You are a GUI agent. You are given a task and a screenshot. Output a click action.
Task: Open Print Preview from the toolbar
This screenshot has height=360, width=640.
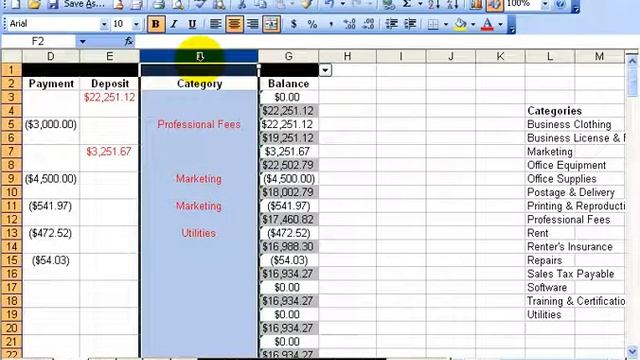pos(178,4)
